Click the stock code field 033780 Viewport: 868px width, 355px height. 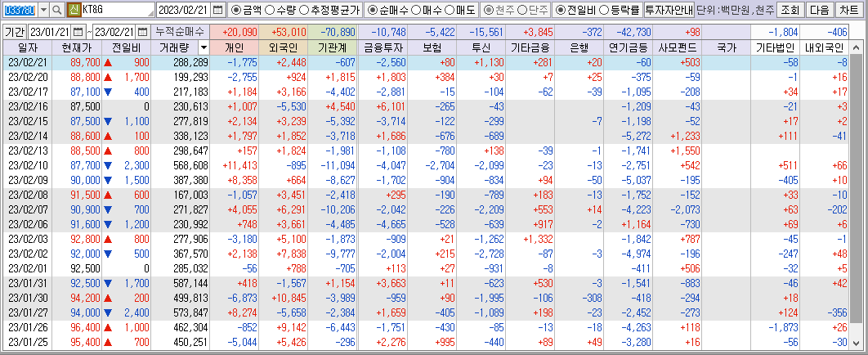[20, 10]
